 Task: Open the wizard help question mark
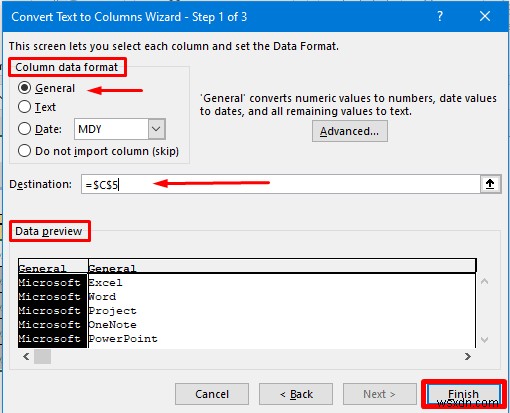440,16
